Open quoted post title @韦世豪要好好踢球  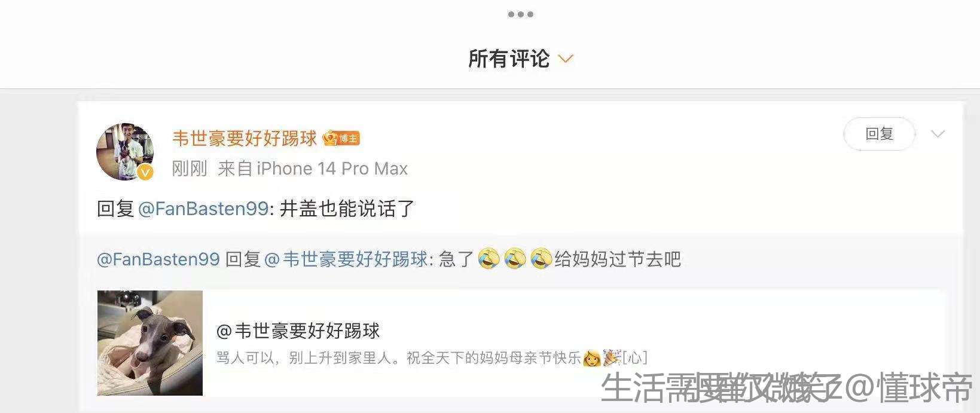coord(298,331)
